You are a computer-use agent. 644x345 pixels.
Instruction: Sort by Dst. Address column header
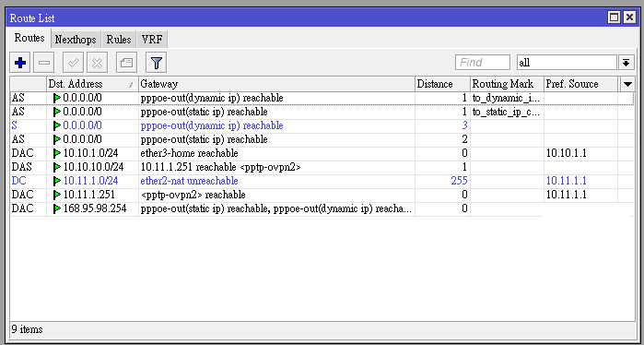click(92, 84)
